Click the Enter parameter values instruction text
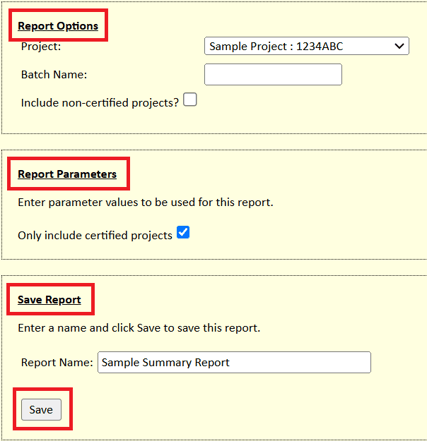This screenshot has height=441, width=427. tap(145, 202)
